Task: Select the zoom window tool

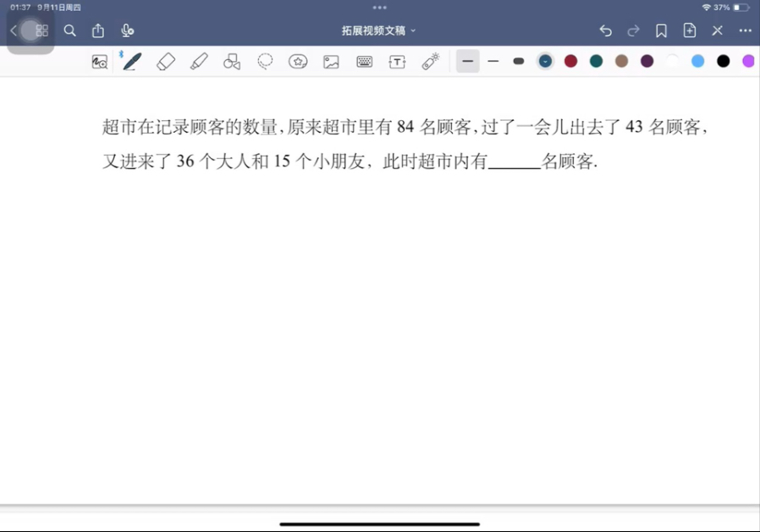Action: (99, 62)
